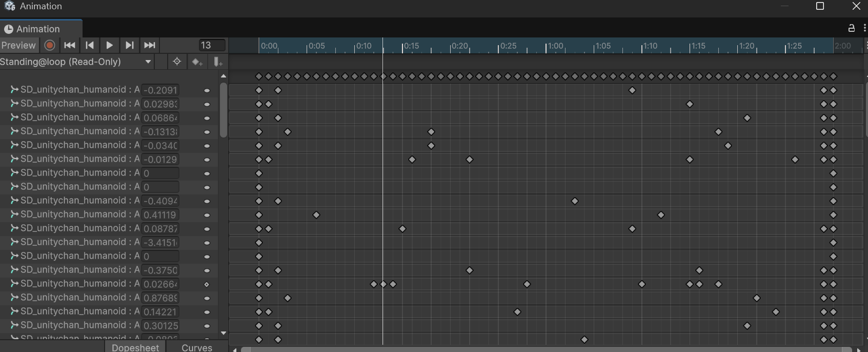The height and width of the screenshot is (352, 868).
Task: Open the Standing@loop clip dropdown
Action: tap(76, 62)
